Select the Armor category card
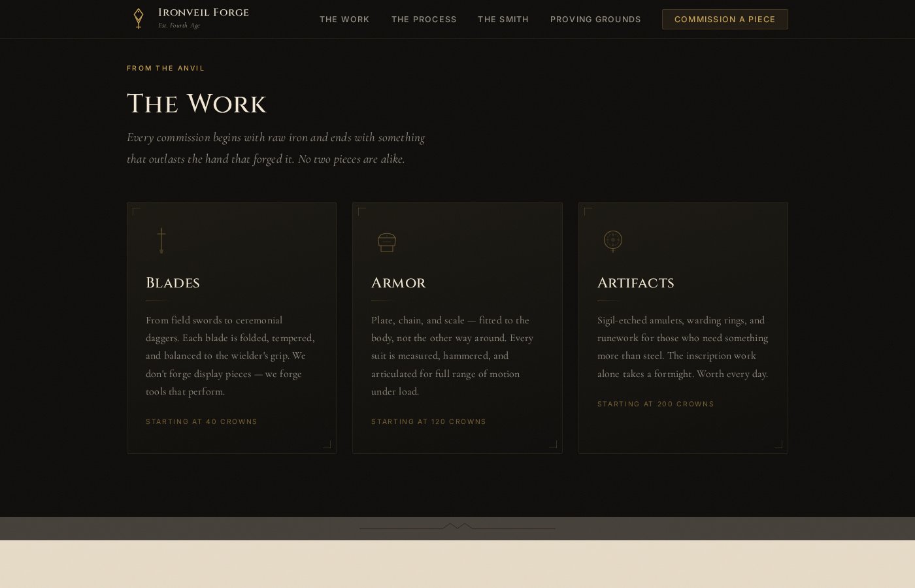Viewport: 915px width, 588px height. [457, 327]
